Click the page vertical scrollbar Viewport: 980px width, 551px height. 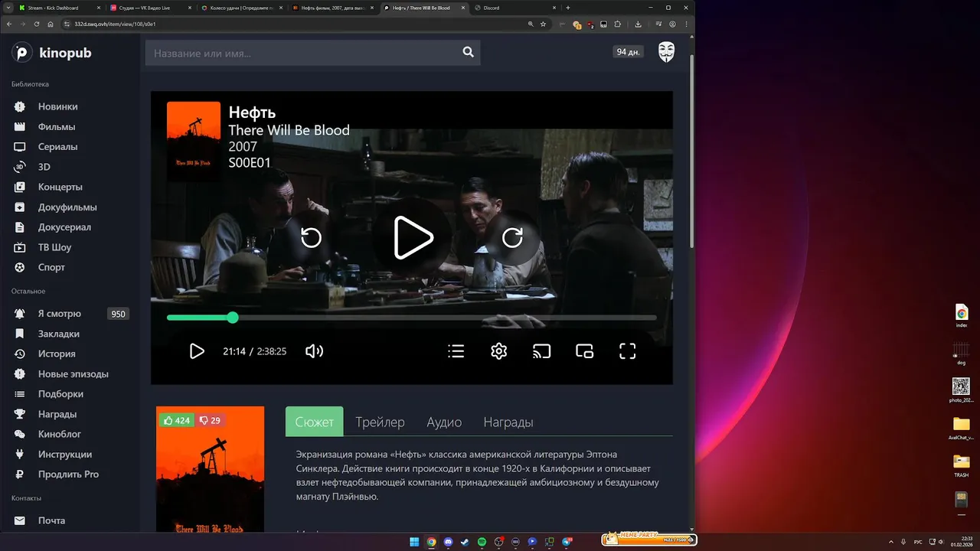coord(692,152)
